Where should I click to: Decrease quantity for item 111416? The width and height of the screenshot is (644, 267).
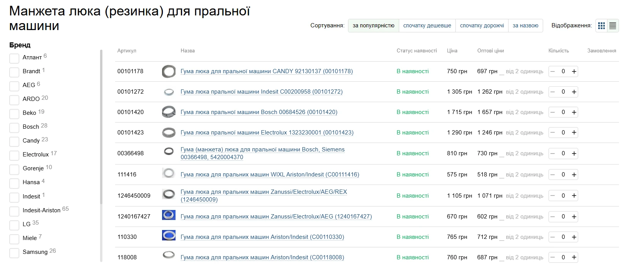click(x=553, y=175)
